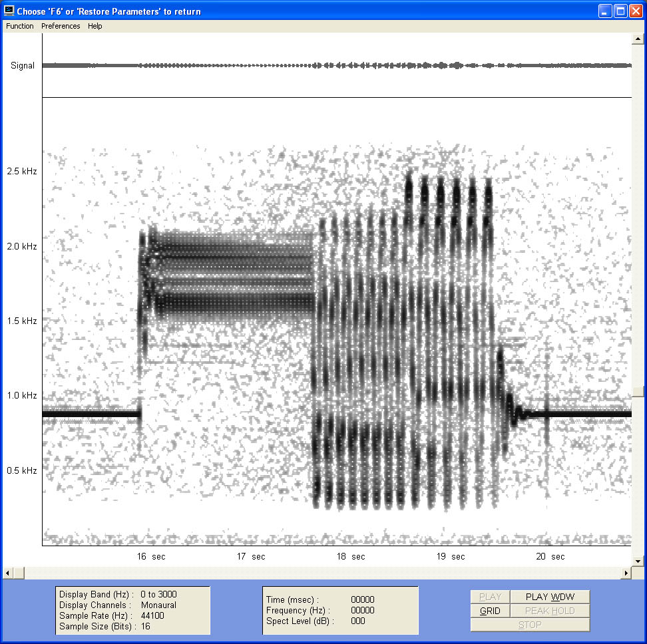Screen dimensions: 647x644
Task: Click the '2.0 kHz' frequency label
Action: (x=22, y=246)
